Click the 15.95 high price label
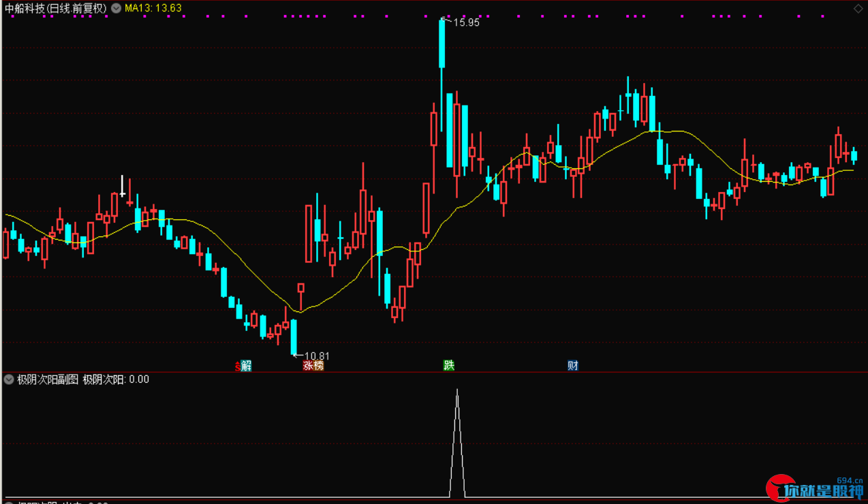This screenshot has width=868, height=504. coord(467,22)
